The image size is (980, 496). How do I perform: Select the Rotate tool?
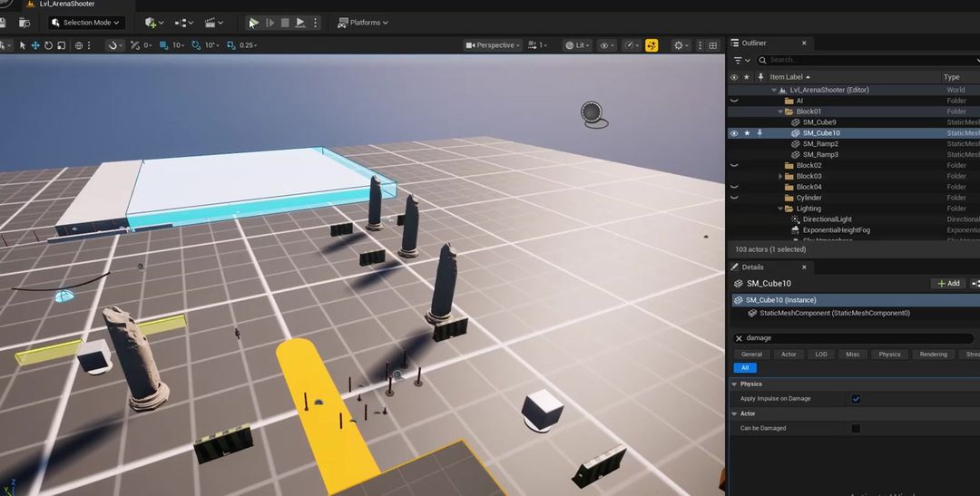pyautogui.click(x=48, y=45)
